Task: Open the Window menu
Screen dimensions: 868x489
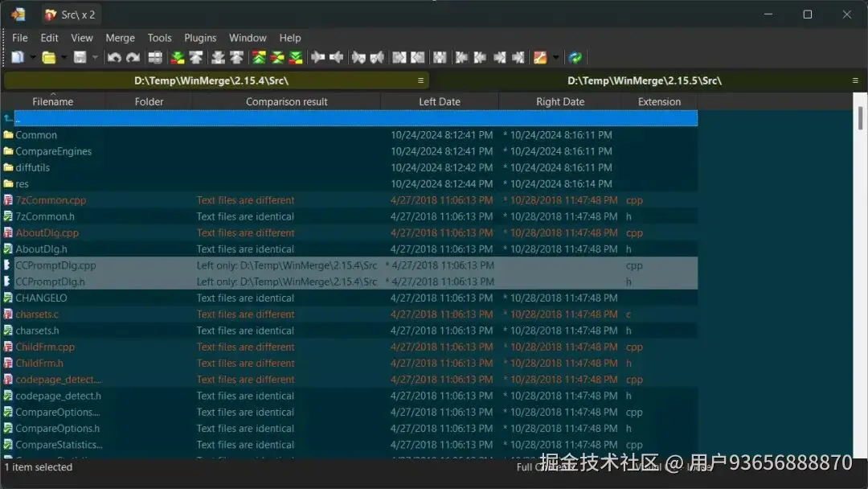Action: tap(248, 38)
